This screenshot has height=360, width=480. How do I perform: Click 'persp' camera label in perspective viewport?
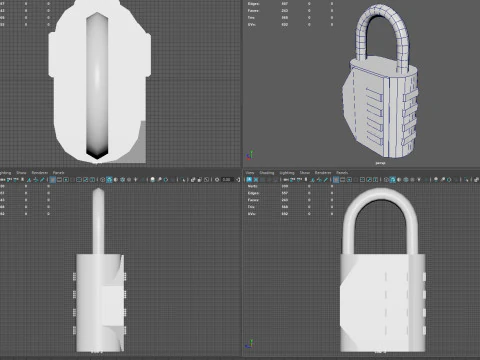pyautogui.click(x=380, y=163)
